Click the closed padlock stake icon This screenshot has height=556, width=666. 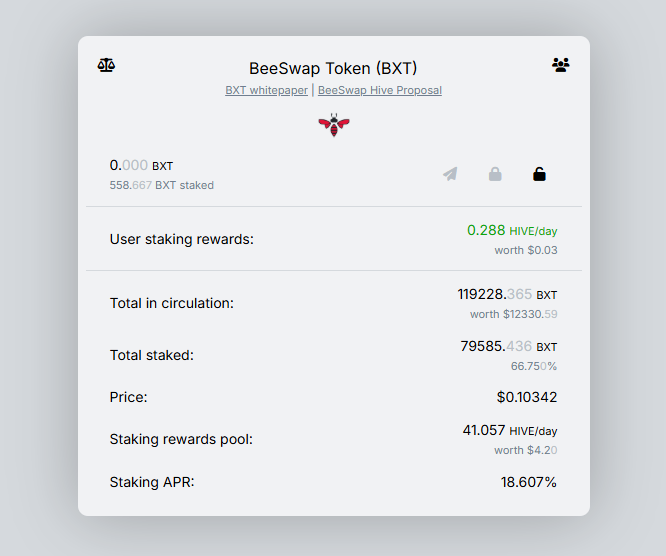[x=495, y=174]
